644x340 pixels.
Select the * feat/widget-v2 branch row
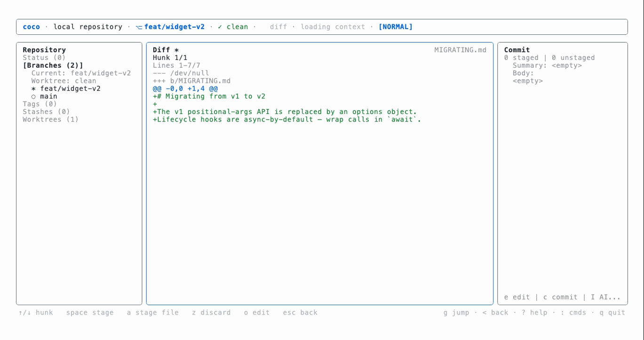66,89
